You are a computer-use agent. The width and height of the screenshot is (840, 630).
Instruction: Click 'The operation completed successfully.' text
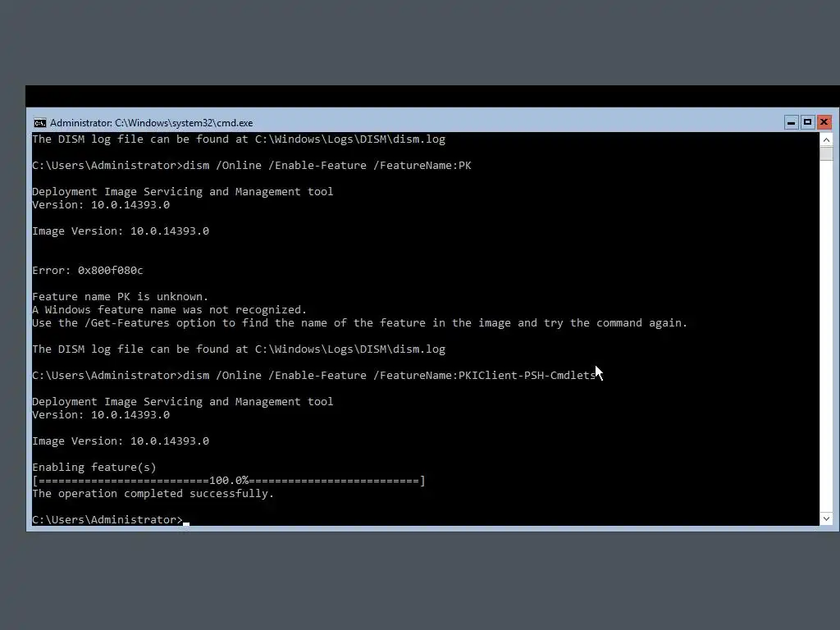153,494
